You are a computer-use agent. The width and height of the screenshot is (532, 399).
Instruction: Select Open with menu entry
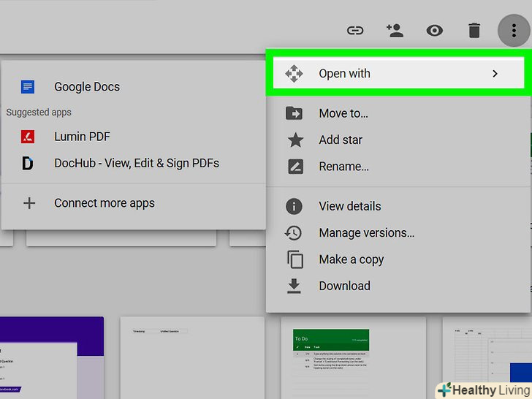click(398, 73)
